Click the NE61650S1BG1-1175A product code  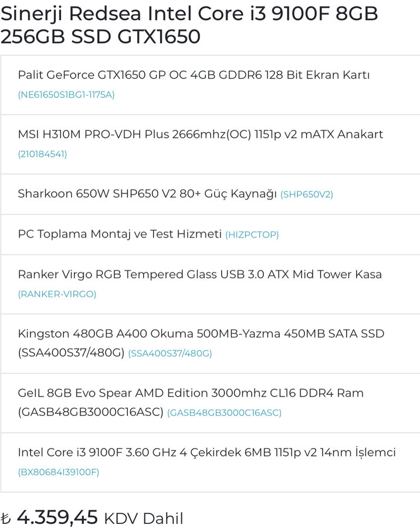point(66,94)
